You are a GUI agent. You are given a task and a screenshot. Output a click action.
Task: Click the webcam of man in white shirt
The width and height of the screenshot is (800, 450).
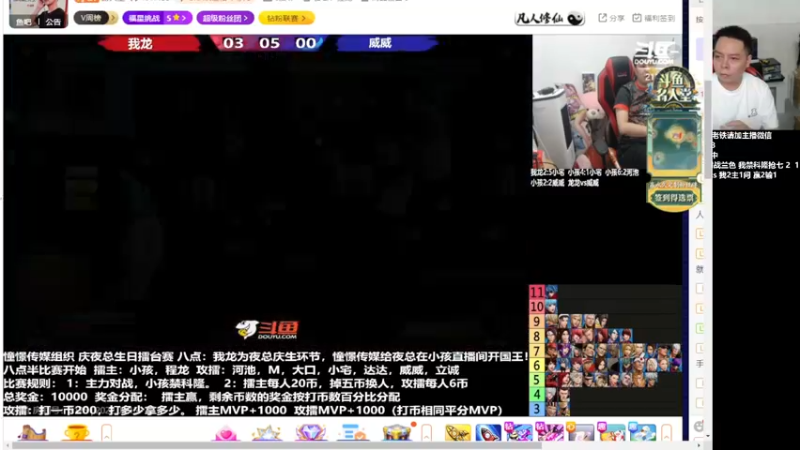pos(756,66)
